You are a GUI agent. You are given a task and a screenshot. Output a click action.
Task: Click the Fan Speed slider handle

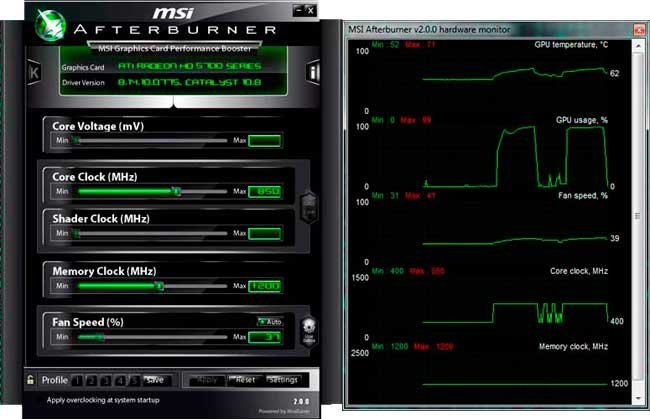98,337
